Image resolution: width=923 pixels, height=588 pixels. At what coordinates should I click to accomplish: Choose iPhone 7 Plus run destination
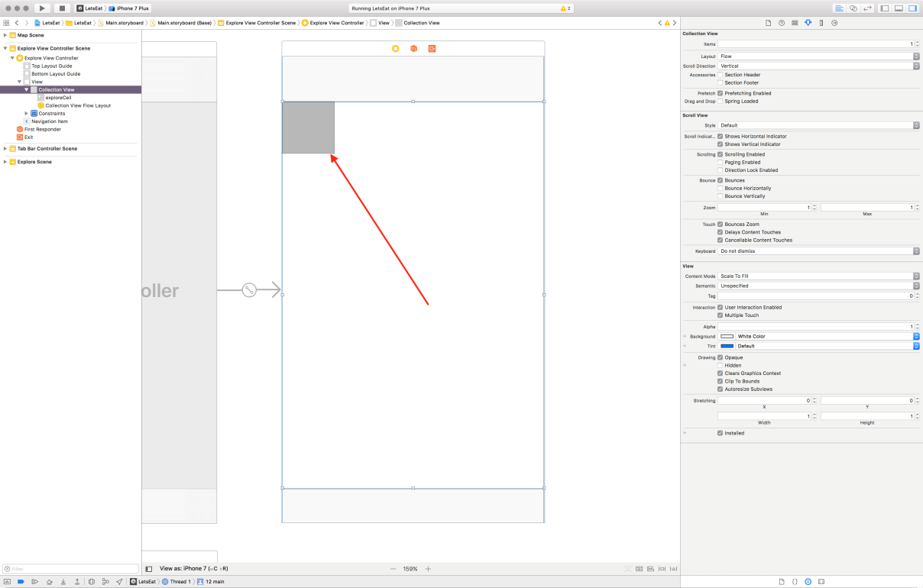point(129,8)
